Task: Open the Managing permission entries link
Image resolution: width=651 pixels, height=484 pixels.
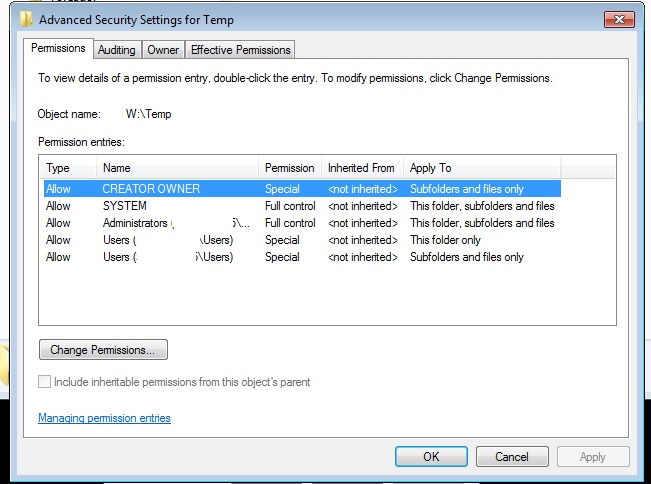Action: tap(104, 418)
